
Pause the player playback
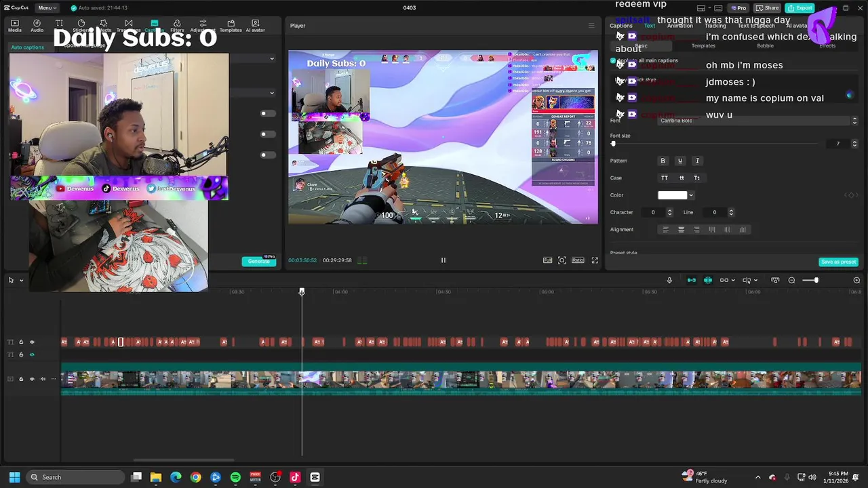[x=443, y=260]
